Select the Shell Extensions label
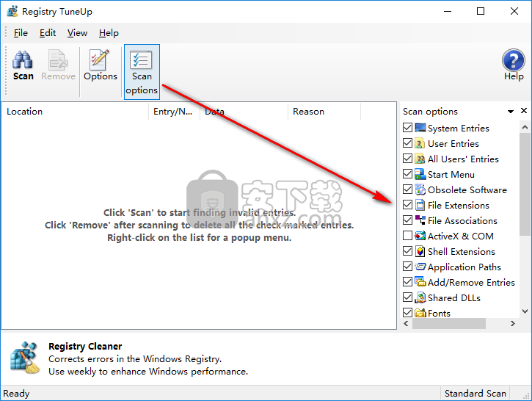532x401 pixels. pyautogui.click(x=461, y=252)
